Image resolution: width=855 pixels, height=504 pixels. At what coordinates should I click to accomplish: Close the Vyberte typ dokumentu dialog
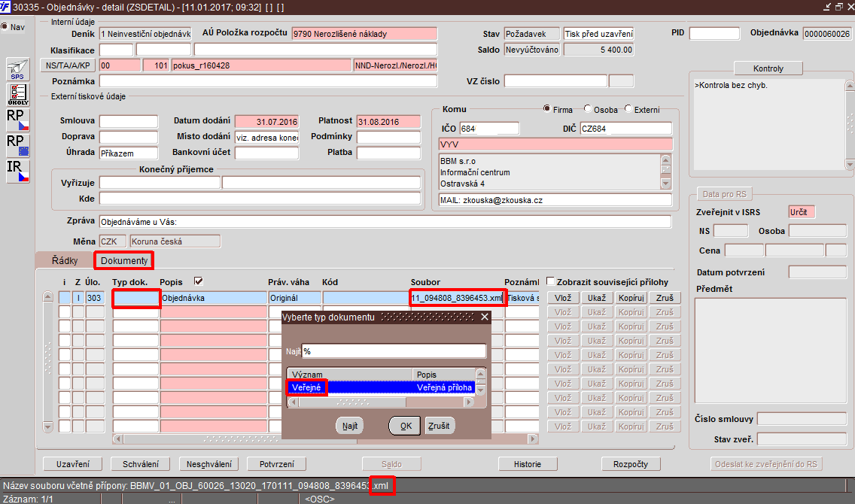pyautogui.click(x=484, y=317)
